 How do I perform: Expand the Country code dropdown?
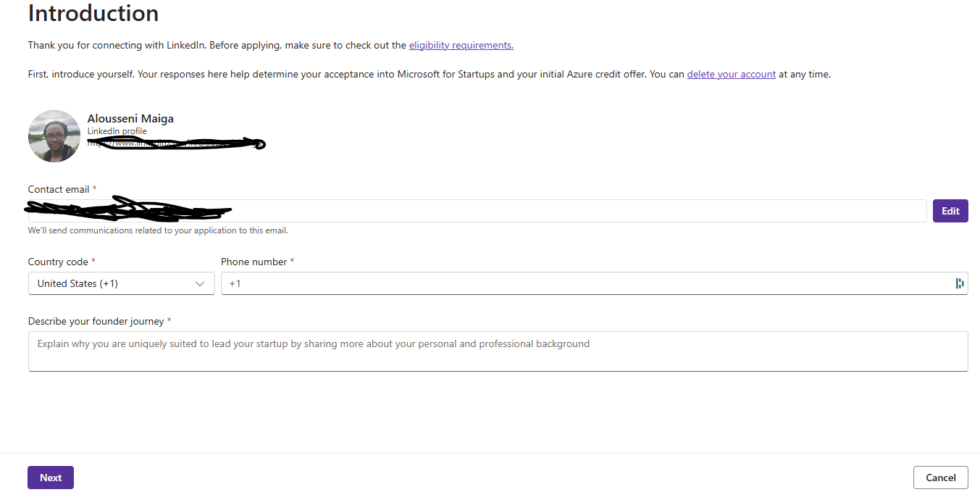pos(122,283)
